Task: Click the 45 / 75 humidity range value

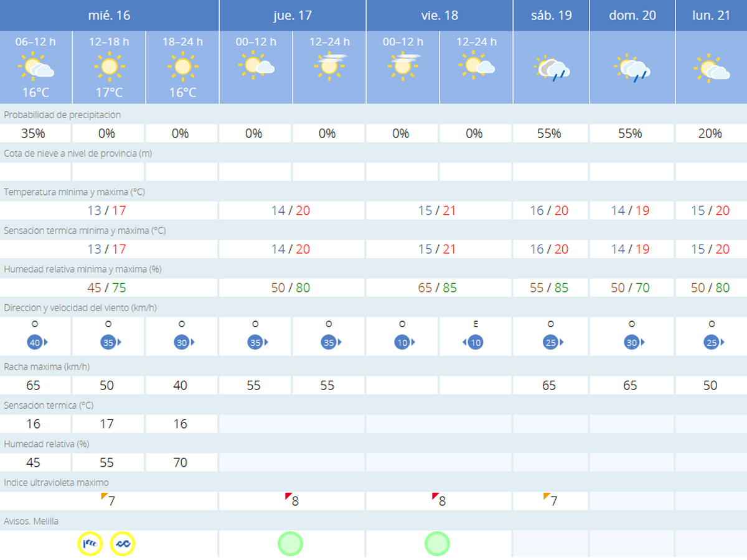Action: pyautogui.click(x=106, y=287)
